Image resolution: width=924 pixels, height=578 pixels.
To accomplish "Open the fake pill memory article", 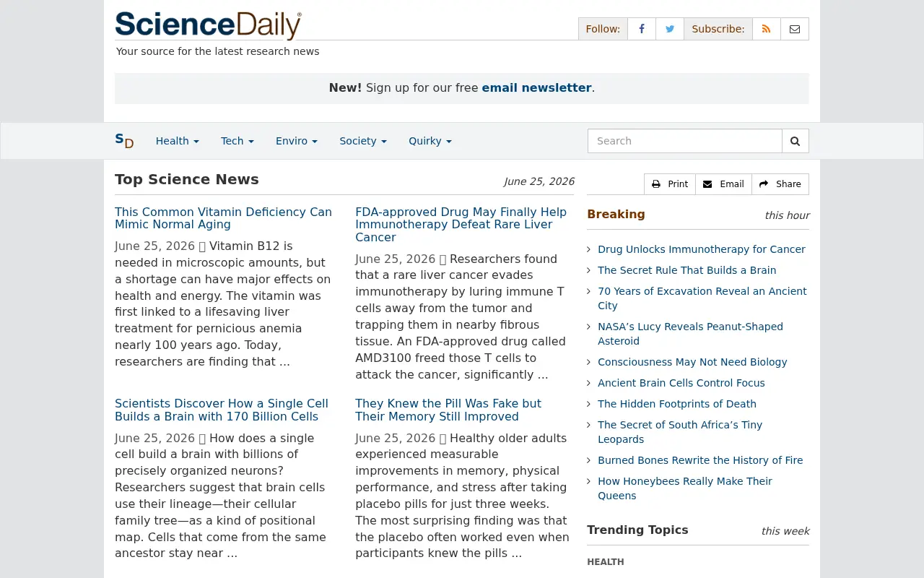I will [x=448, y=410].
